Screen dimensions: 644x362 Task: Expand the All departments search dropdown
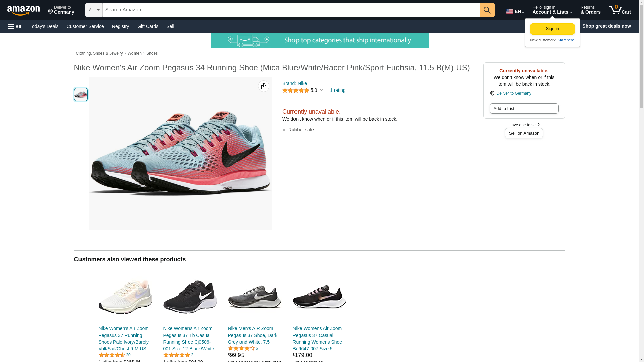pos(94,10)
